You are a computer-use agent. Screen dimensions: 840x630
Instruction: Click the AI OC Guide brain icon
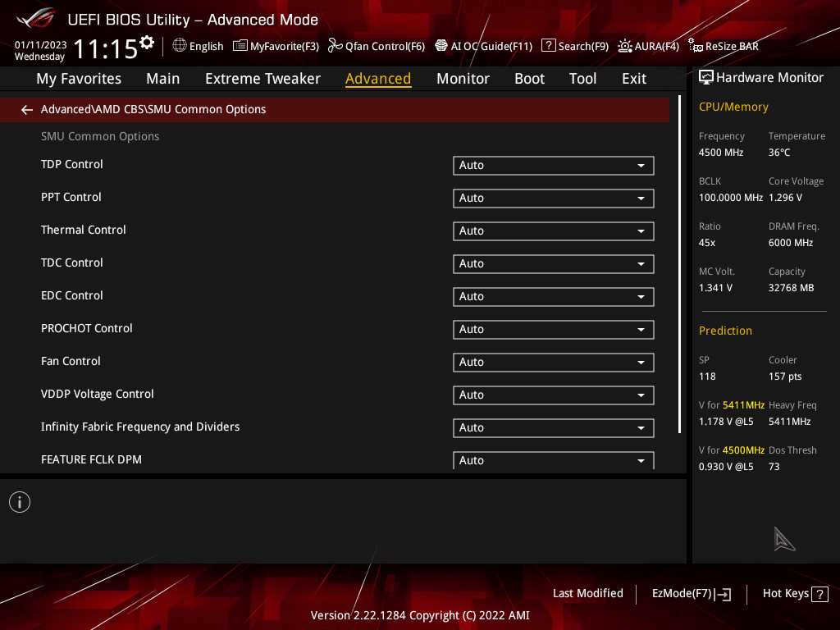click(441, 46)
